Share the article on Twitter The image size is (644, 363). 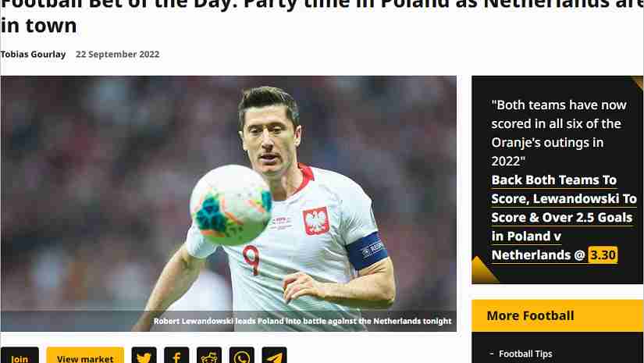point(144,356)
